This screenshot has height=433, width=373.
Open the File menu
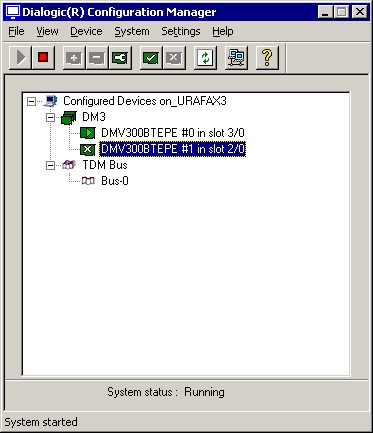[16, 31]
